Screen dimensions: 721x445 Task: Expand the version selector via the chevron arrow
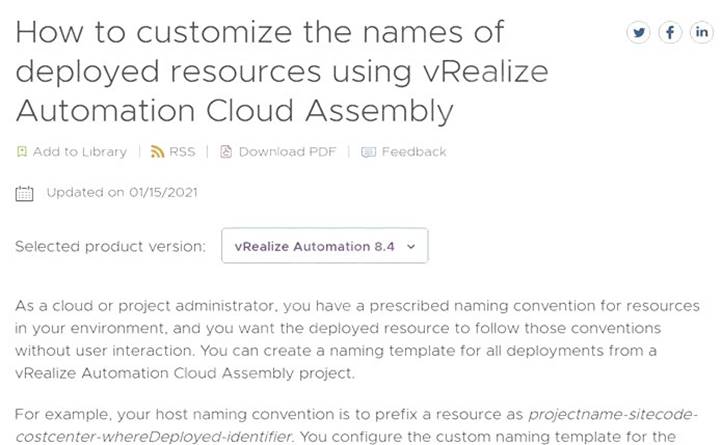tap(411, 247)
